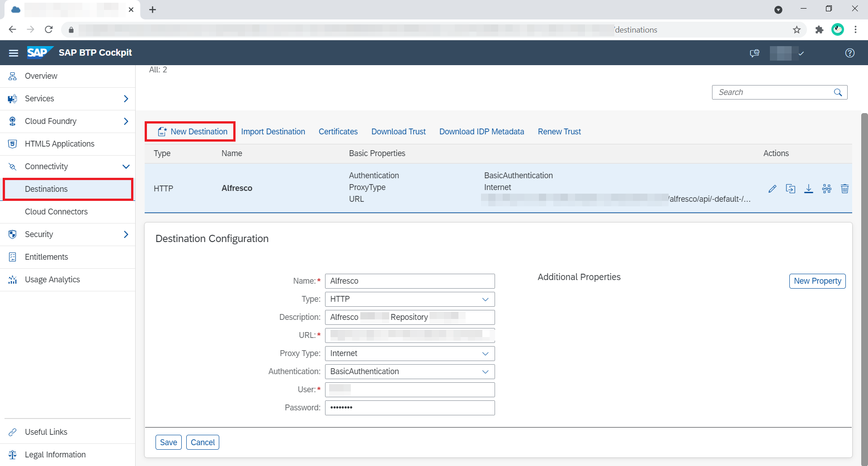Expand the Cloud Foundry sidebar section
868x466 pixels.
point(126,121)
